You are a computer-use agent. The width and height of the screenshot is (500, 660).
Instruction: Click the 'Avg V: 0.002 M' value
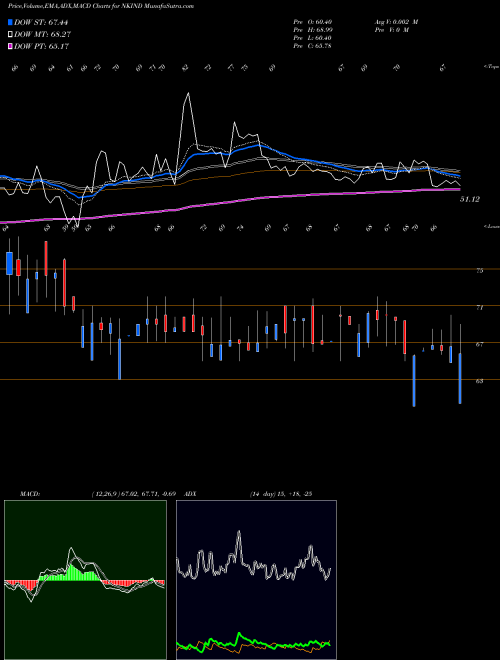(396, 22)
